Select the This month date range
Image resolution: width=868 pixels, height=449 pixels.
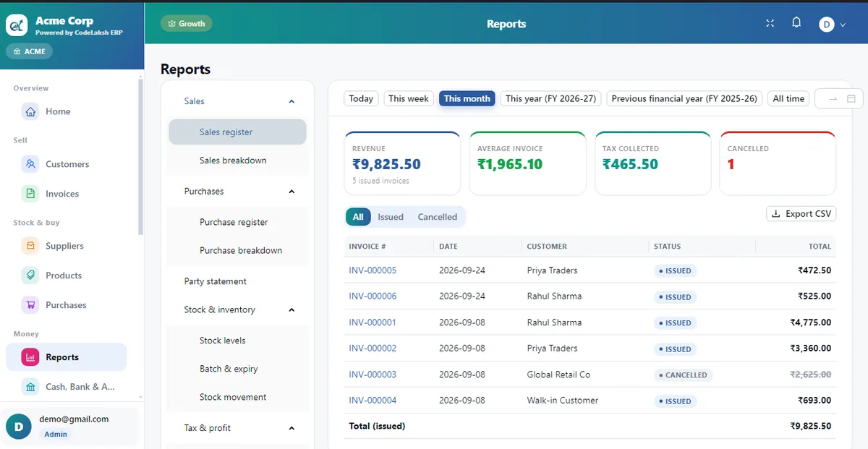coord(467,98)
